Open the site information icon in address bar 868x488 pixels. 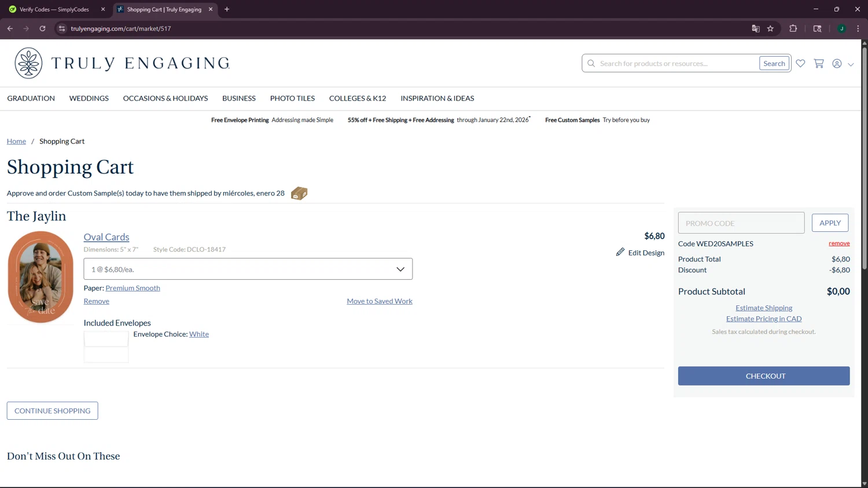(62, 28)
